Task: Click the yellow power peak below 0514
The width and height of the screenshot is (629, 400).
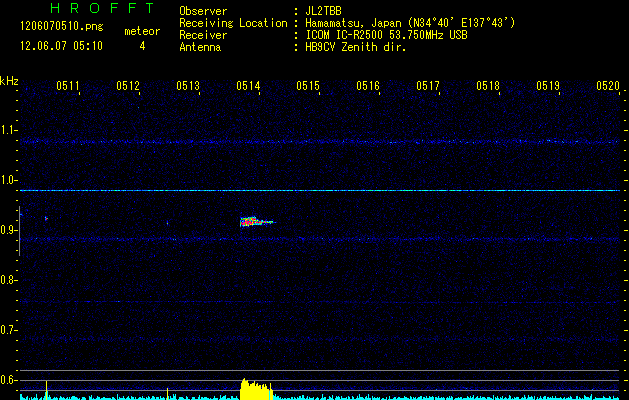Action: pyautogui.click(x=255, y=390)
